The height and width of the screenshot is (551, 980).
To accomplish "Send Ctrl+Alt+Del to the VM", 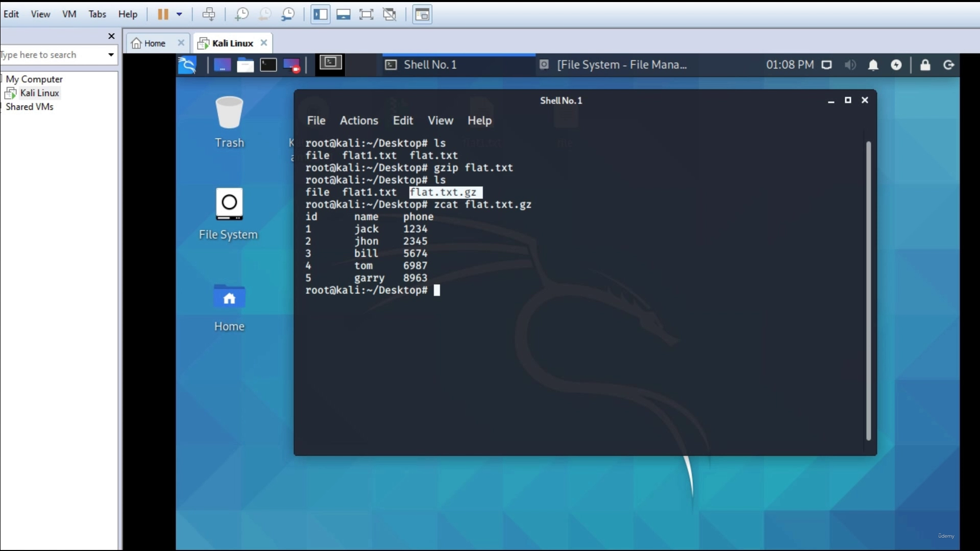I will click(209, 14).
